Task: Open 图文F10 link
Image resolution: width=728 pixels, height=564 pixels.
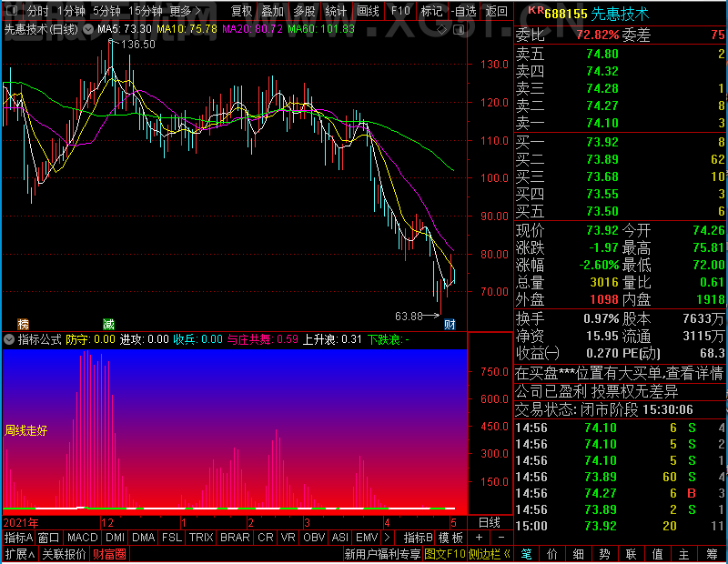Action: coord(445,554)
